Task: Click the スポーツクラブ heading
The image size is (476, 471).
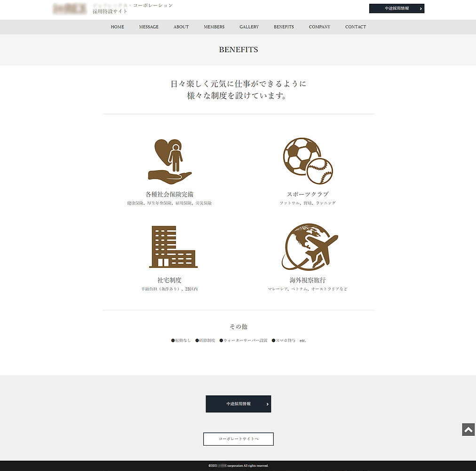Action: pos(308,194)
